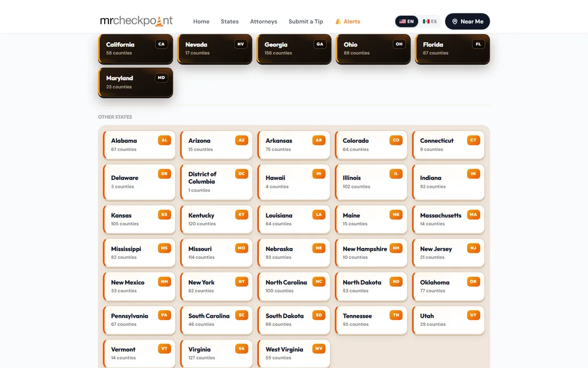Choose the Delaware card
Image resolution: width=588 pixels, height=368 pixels.
point(139,182)
